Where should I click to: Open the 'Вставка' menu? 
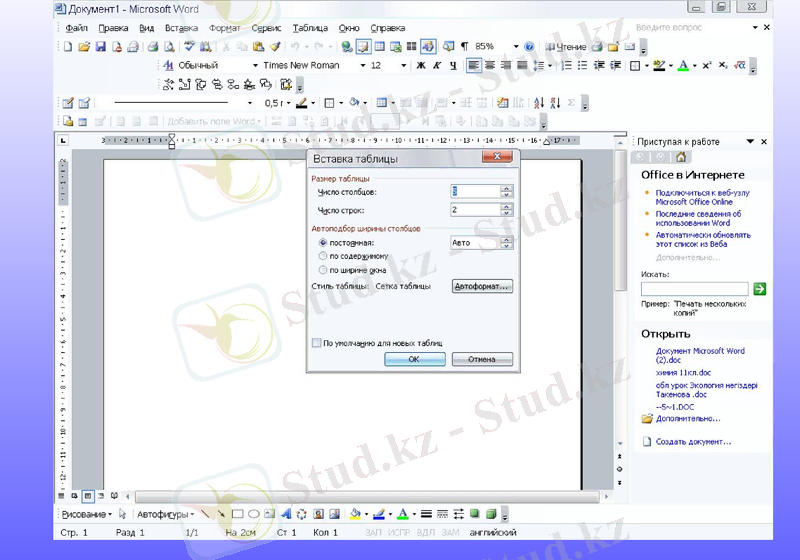click(x=181, y=29)
